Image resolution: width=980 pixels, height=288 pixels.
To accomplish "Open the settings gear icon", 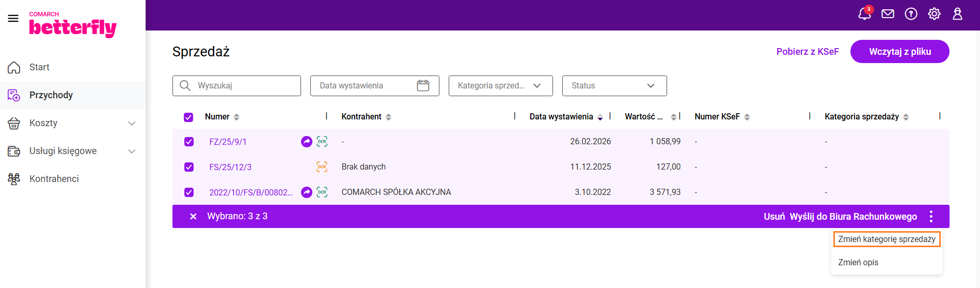I will click(x=934, y=14).
